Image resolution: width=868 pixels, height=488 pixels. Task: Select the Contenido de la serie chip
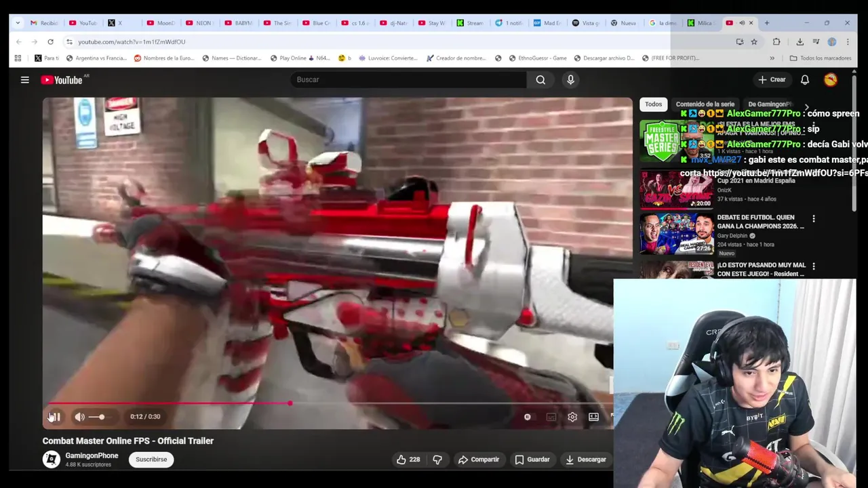tap(705, 104)
